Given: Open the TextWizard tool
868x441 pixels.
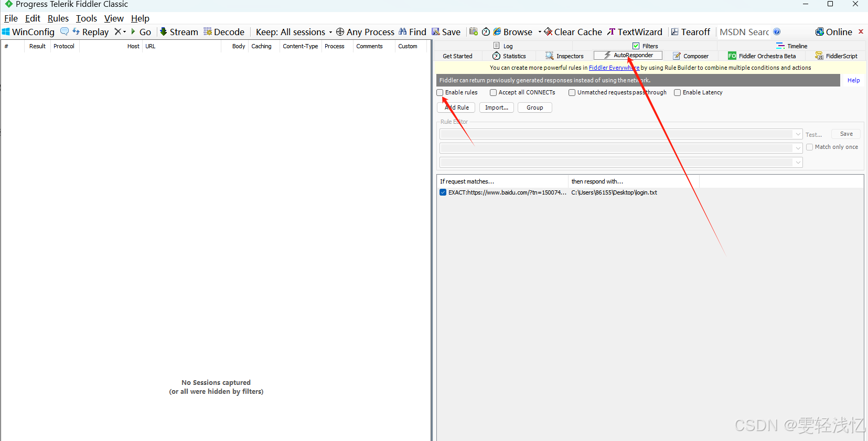Looking at the screenshot, I should (635, 32).
